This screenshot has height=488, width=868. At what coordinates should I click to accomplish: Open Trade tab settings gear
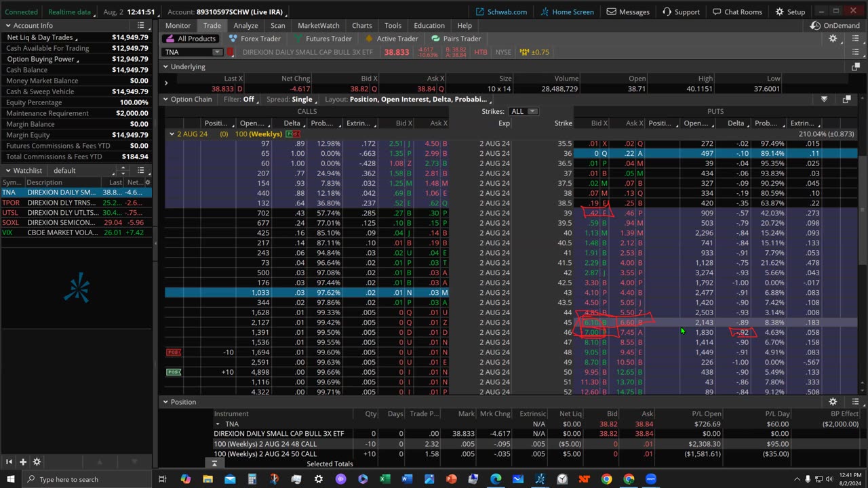point(833,39)
